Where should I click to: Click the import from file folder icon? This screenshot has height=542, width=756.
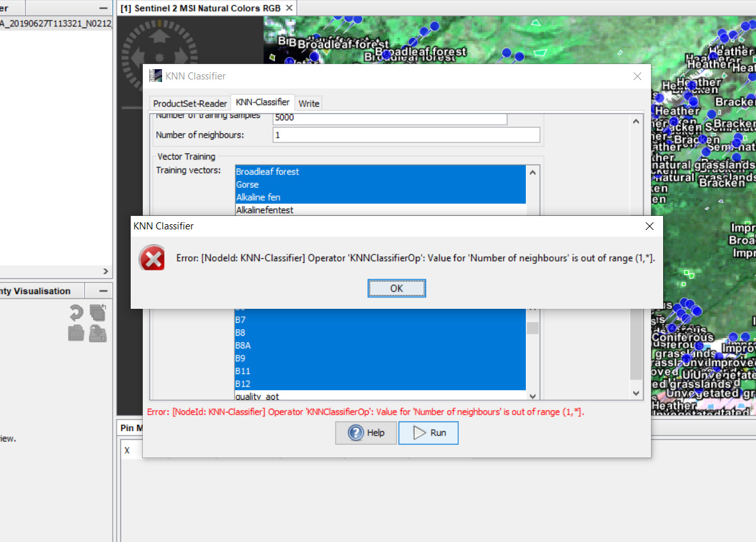[76, 333]
